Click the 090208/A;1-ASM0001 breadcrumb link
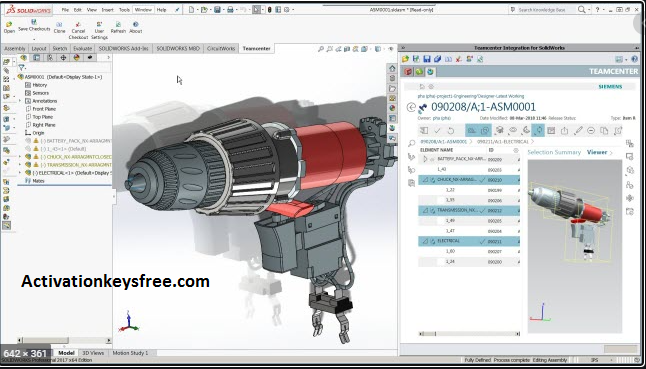Image resolution: width=646 pixels, height=369 pixels. [444, 141]
